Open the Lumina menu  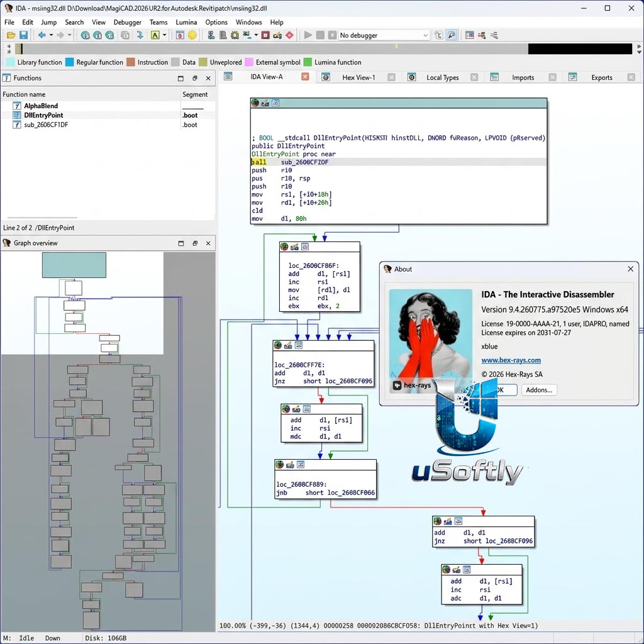pyautogui.click(x=186, y=22)
